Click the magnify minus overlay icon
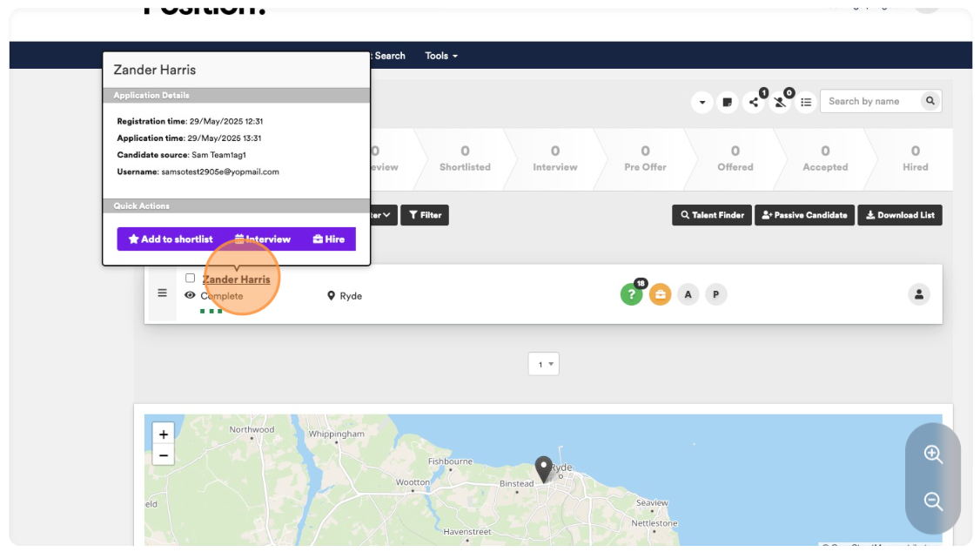This screenshot has height=552, width=980. click(933, 502)
